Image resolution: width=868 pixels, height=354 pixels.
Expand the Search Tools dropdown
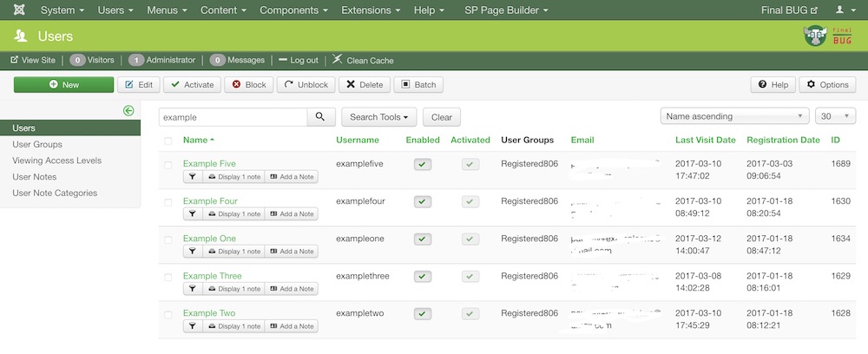point(379,116)
